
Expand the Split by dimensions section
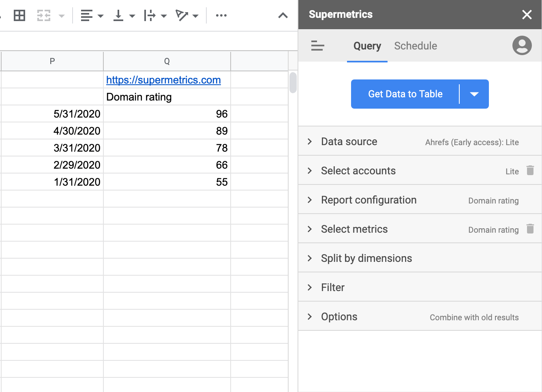coord(420,258)
